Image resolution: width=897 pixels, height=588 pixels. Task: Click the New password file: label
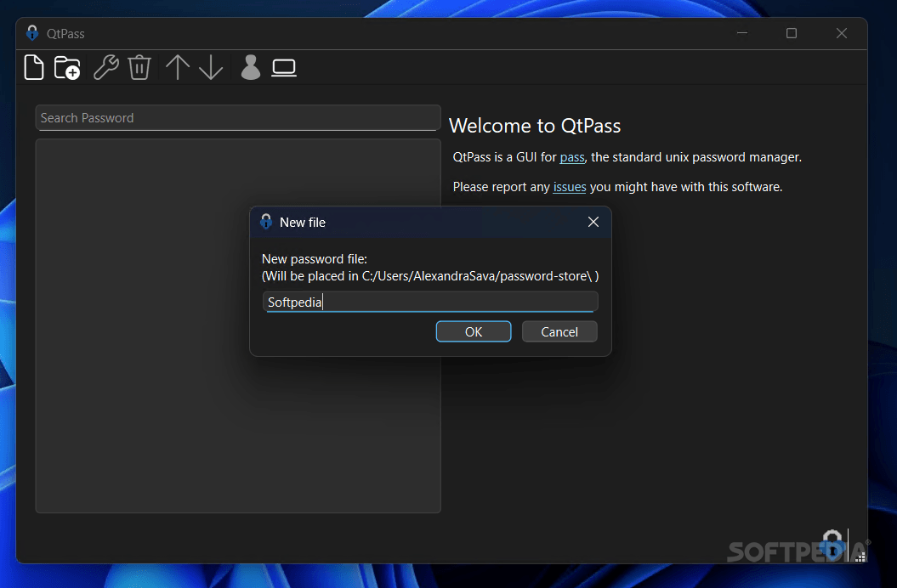[314, 259]
